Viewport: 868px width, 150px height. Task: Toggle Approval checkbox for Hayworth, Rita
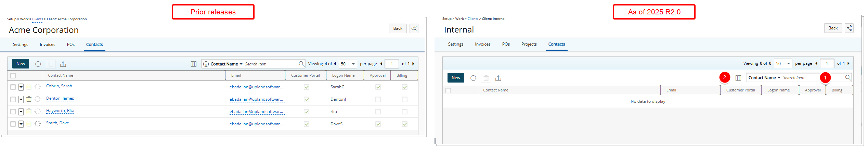coord(378,112)
